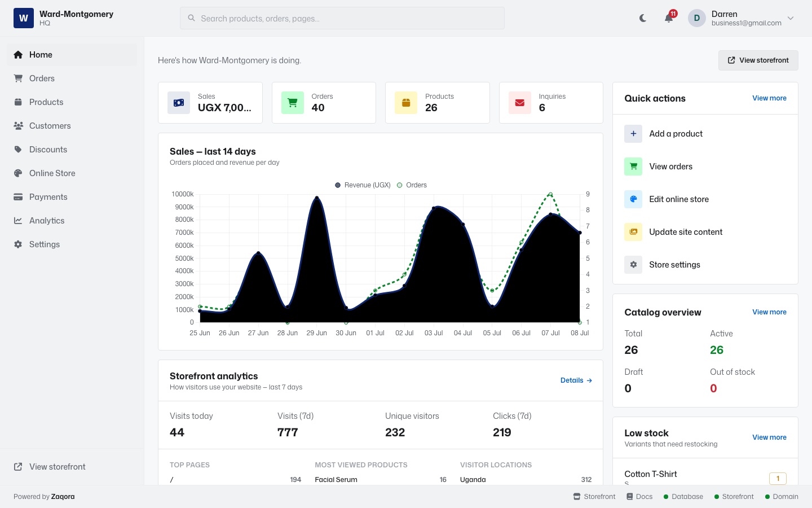Click the Ward-Montgomery W logo
812x508 pixels.
tap(24, 18)
